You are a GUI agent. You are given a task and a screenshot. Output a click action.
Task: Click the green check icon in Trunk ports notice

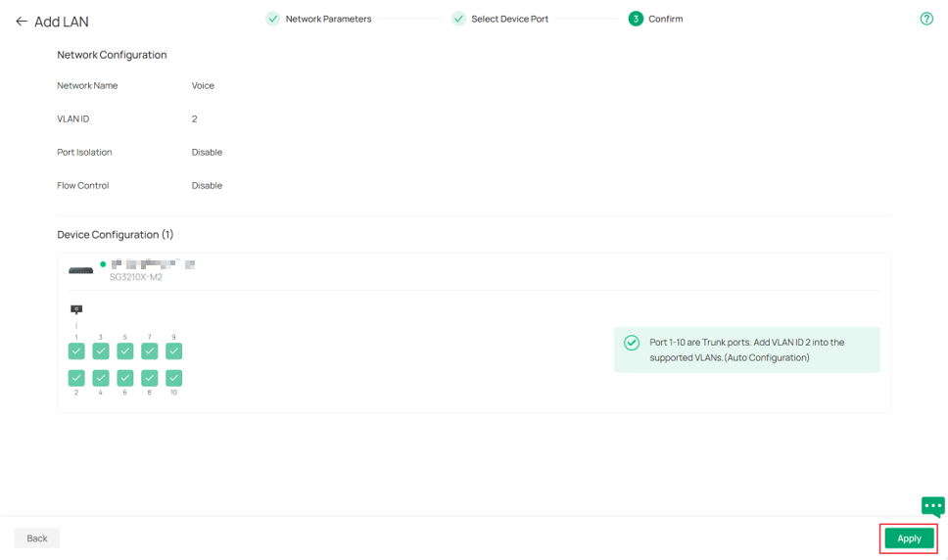click(x=632, y=343)
